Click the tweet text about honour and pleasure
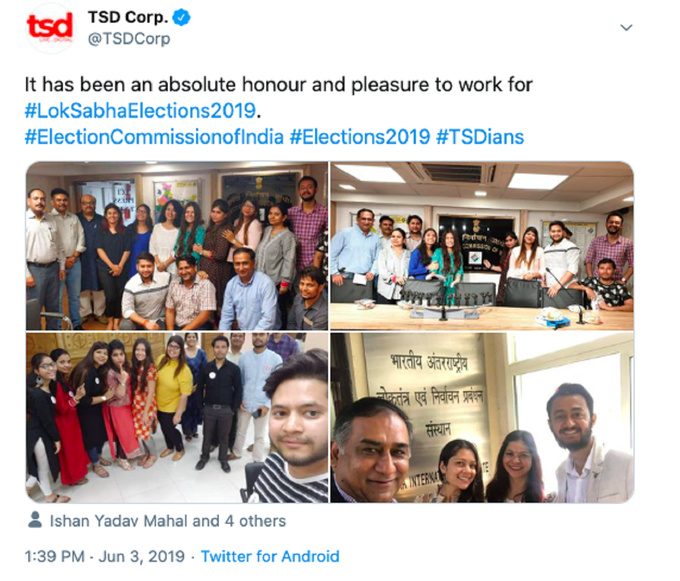This screenshot has height=581, width=680. [x=278, y=85]
